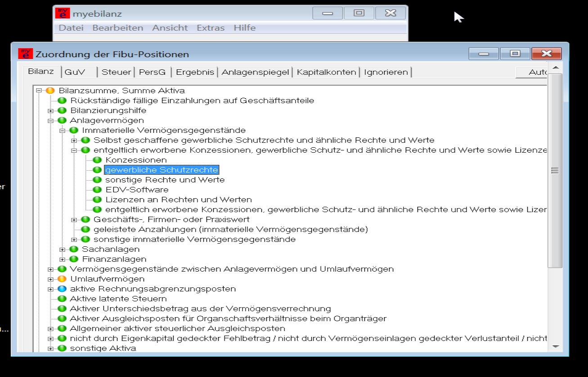588x377 pixels.
Task: Click the green dot beside Allgemeiner aktiver steuerlicher Ausgleichsposten
Action: 62,328
